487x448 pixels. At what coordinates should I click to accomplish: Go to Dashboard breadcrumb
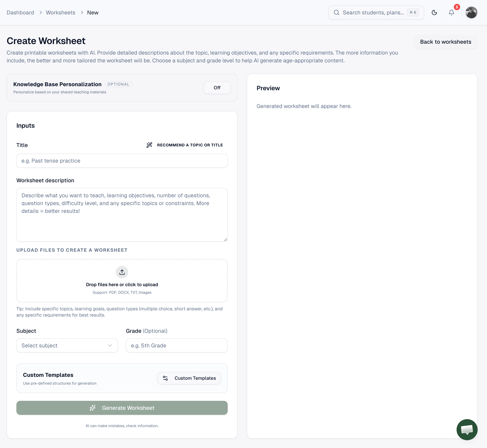(20, 13)
